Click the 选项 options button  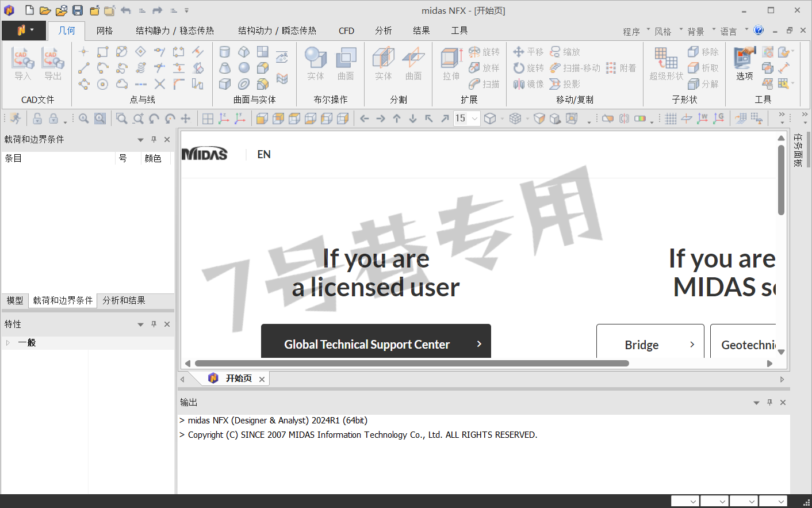[745, 63]
